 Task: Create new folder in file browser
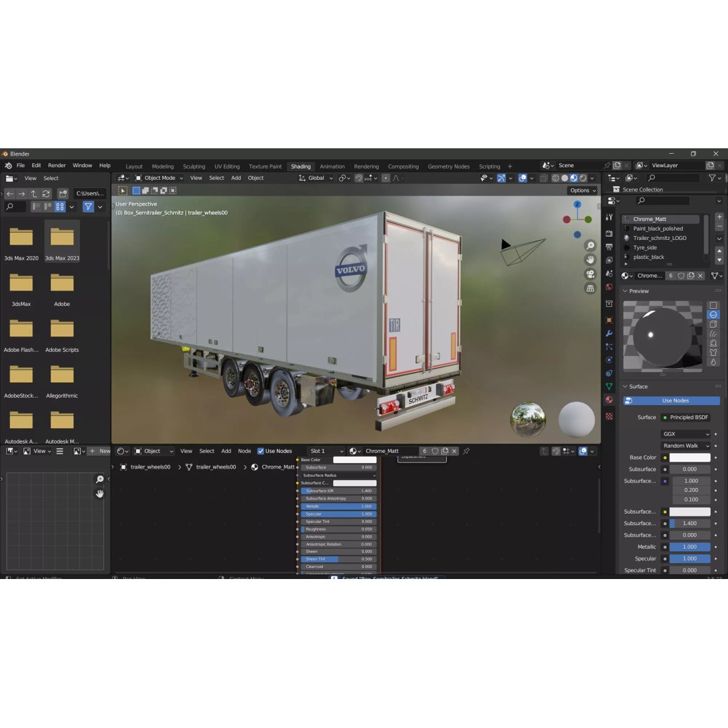click(x=63, y=193)
